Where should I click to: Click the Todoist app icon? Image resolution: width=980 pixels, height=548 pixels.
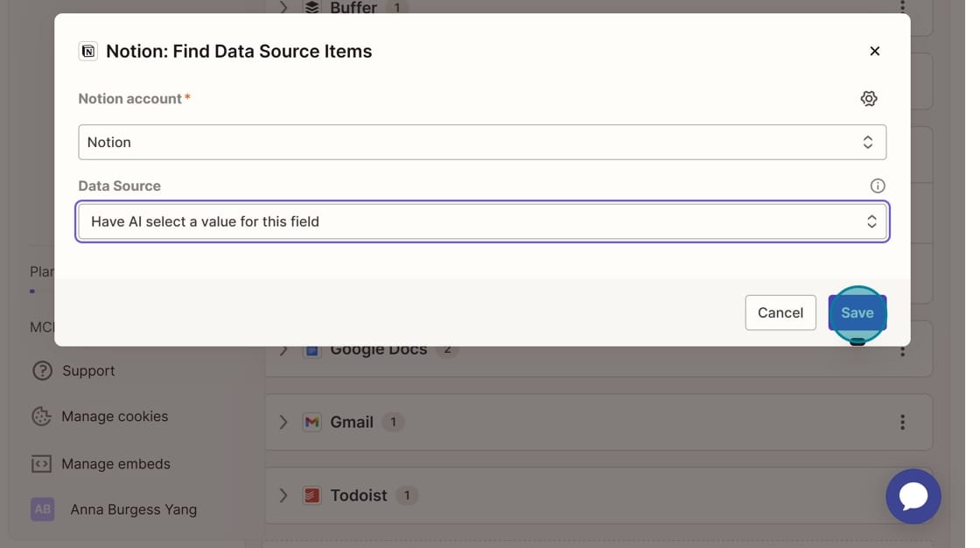311,495
